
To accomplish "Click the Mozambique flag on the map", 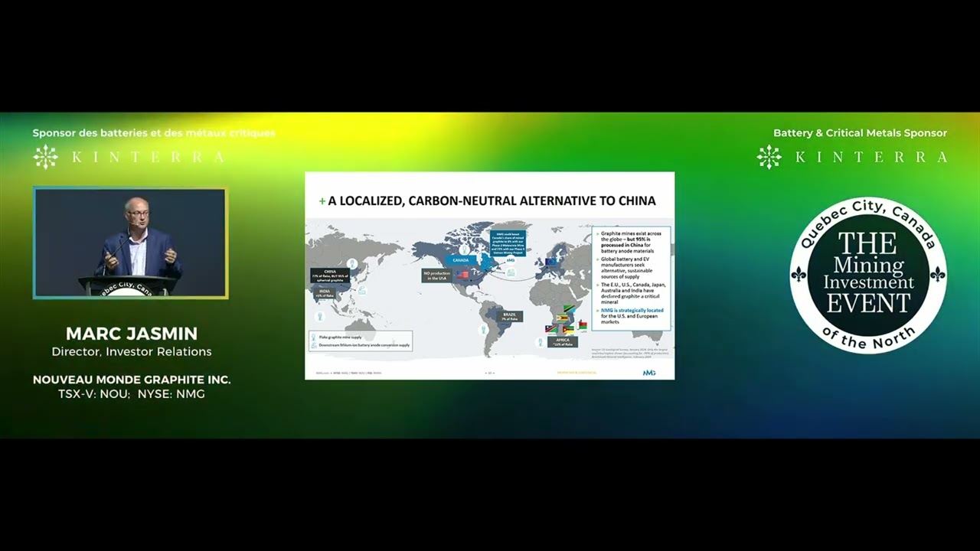I will point(568,329).
